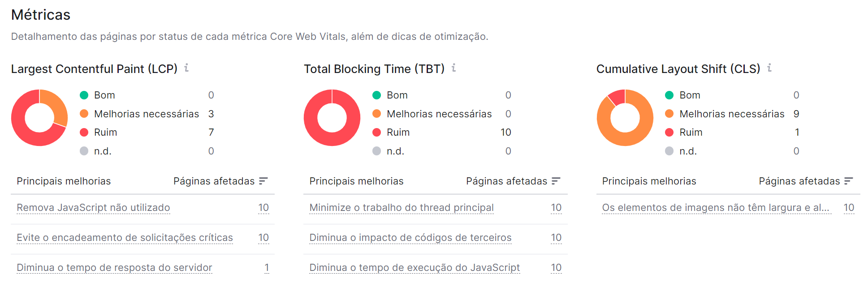Screen dimensions: 868x283
Task: Toggle the 'Ruim' legend entry under CLS
Action: click(x=691, y=132)
